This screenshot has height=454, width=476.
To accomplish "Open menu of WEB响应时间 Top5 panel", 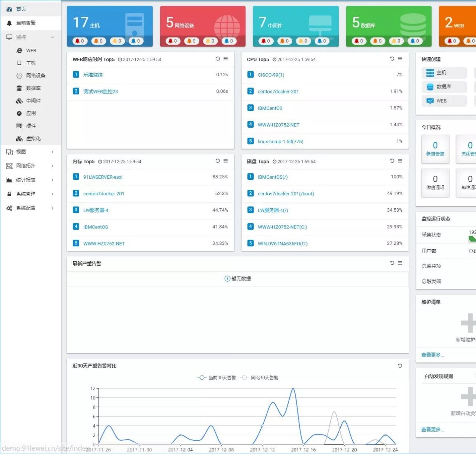I will point(226,59).
